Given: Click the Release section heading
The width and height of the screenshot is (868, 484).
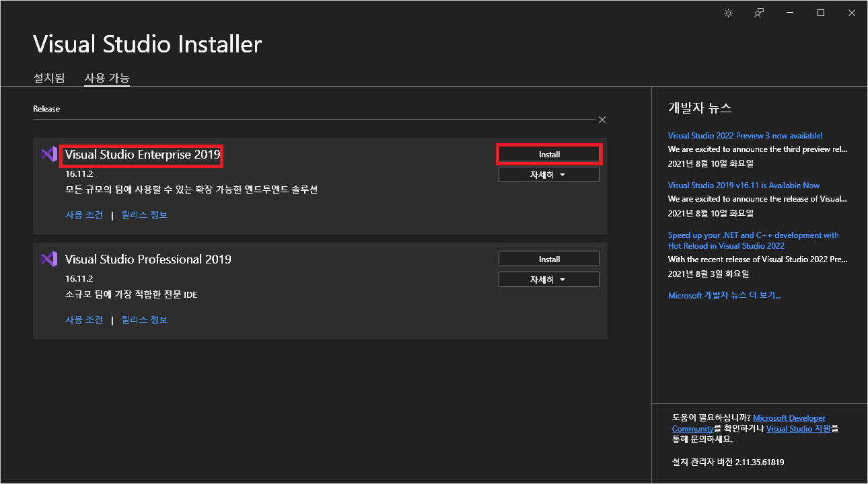Looking at the screenshot, I should (x=46, y=109).
